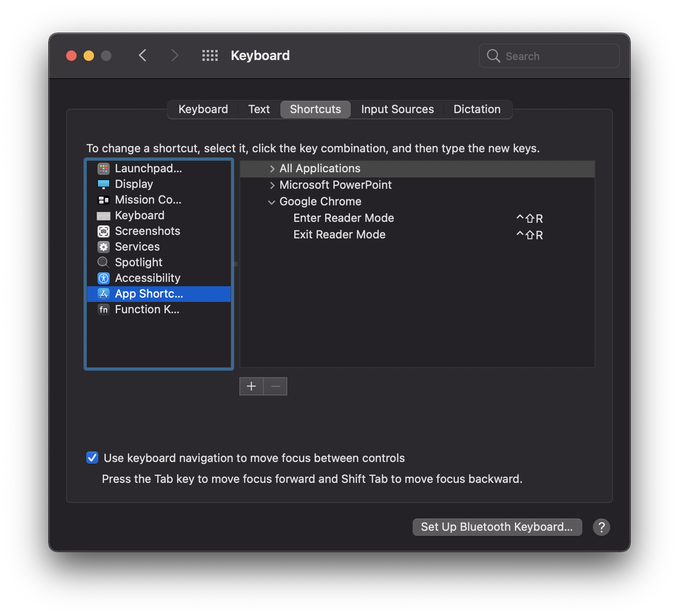Show all preferences with the grid icon
The width and height of the screenshot is (679, 616).
[x=210, y=56]
